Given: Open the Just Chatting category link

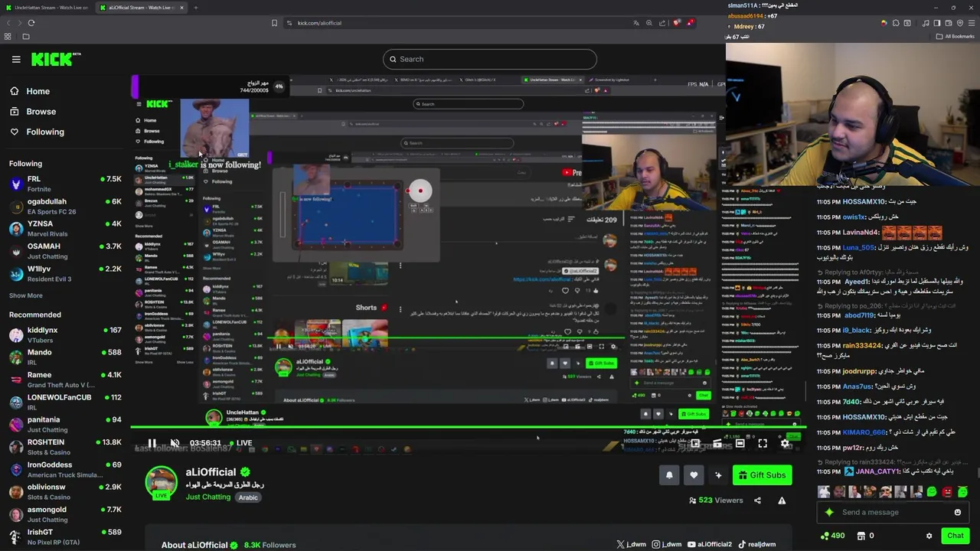Looking at the screenshot, I should click(x=207, y=497).
